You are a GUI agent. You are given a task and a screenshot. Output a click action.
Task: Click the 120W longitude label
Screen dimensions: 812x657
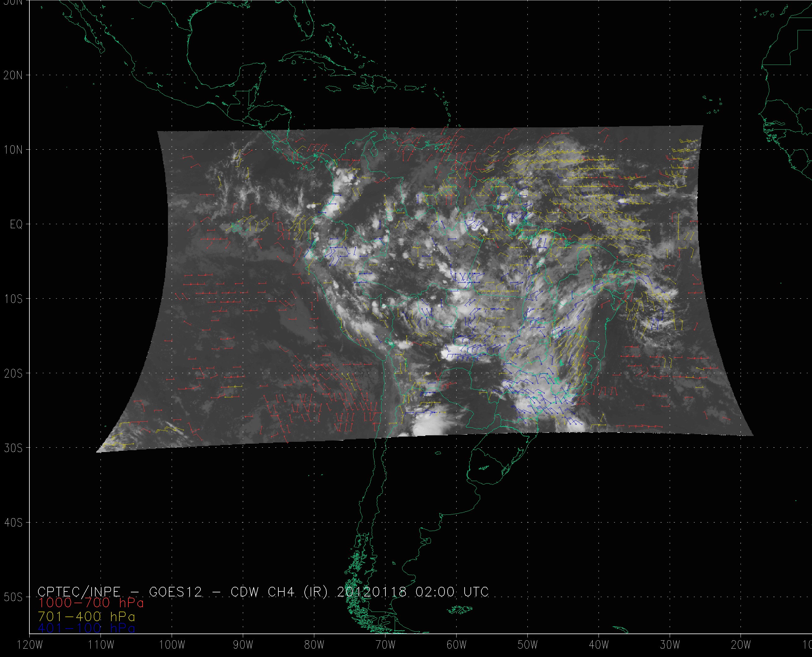pos(29,645)
